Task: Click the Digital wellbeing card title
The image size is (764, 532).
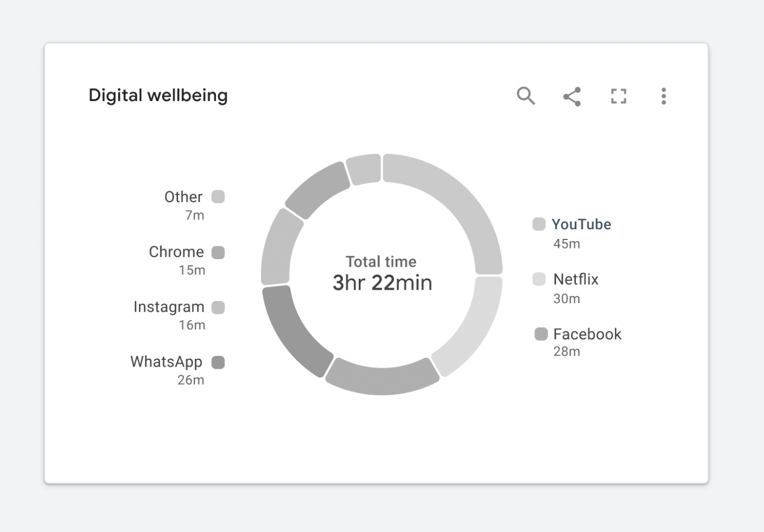Action: [158, 95]
